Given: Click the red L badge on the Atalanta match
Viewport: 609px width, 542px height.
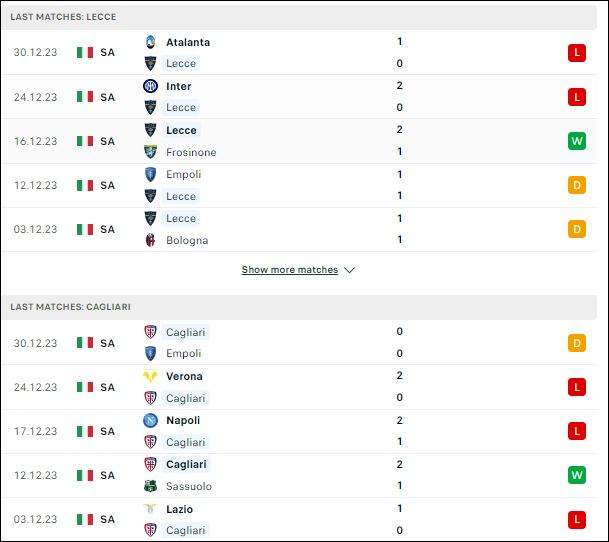Looking at the screenshot, I should 577,52.
